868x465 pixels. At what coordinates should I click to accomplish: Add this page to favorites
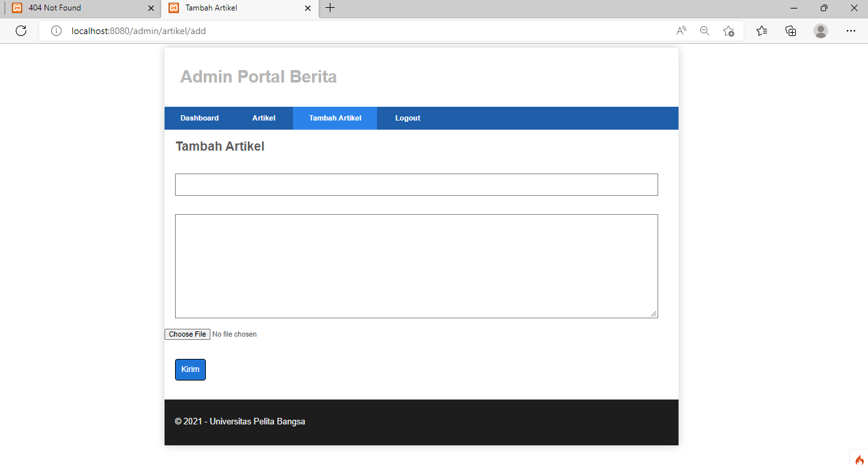point(729,31)
